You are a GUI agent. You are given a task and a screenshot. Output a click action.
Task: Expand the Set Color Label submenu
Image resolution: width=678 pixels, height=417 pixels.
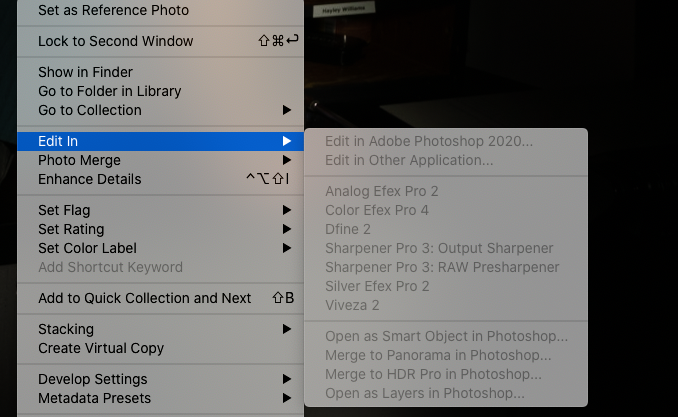[87, 248]
